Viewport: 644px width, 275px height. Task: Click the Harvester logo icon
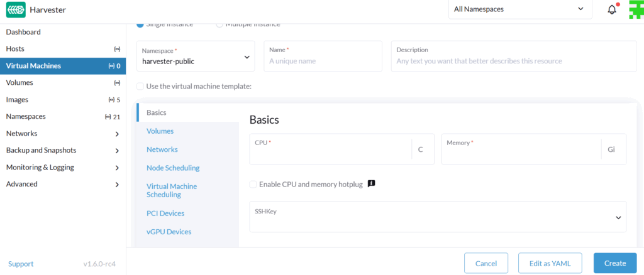16,10
